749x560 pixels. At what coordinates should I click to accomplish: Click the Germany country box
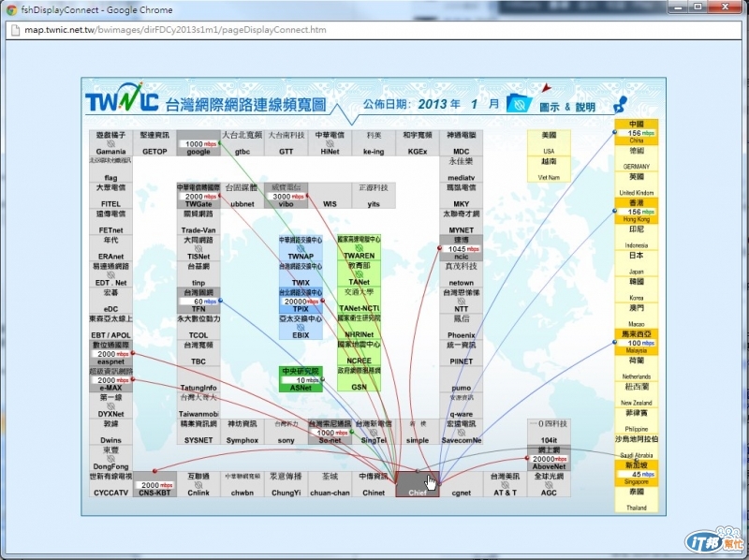click(x=637, y=158)
